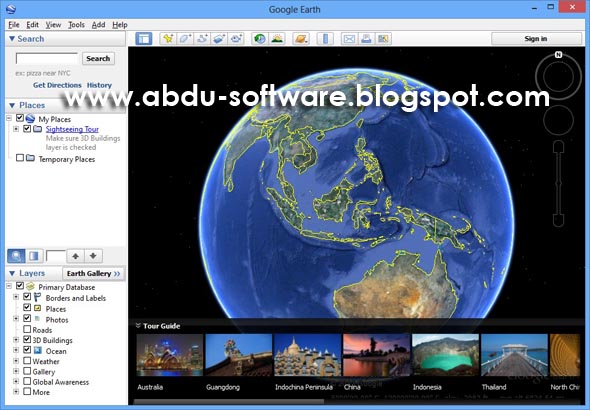Collapse the Places panel triangle
This screenshot has height=410, width=590.
(12, 105)
